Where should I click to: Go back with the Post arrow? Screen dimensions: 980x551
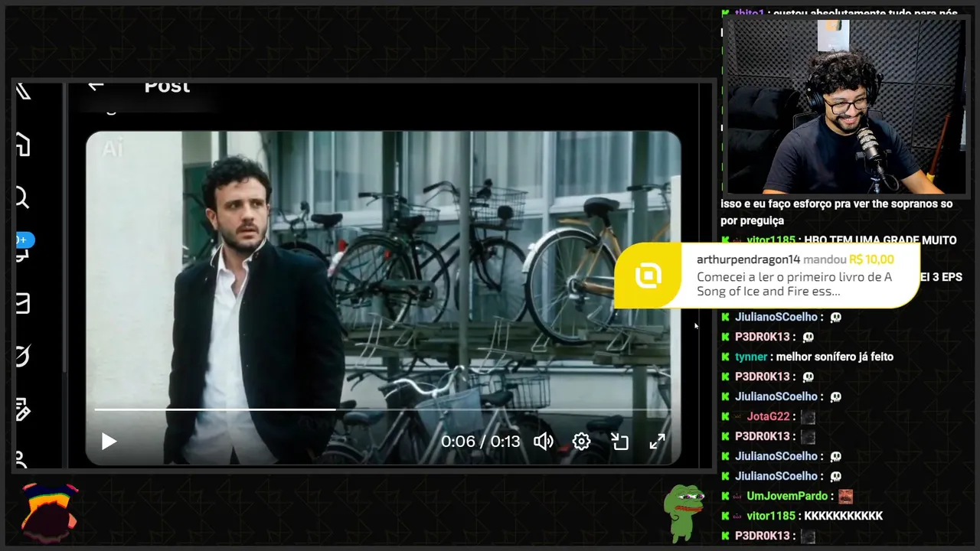tap(96, 86)
